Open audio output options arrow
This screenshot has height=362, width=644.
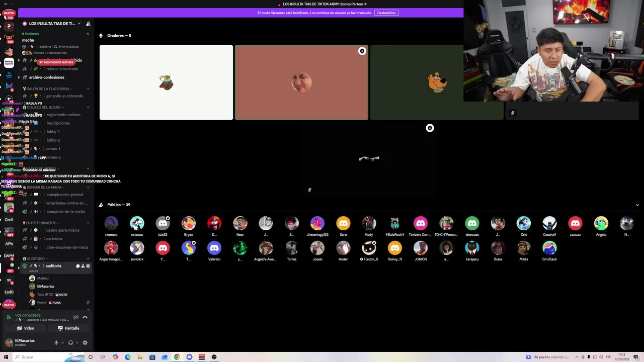76,343
